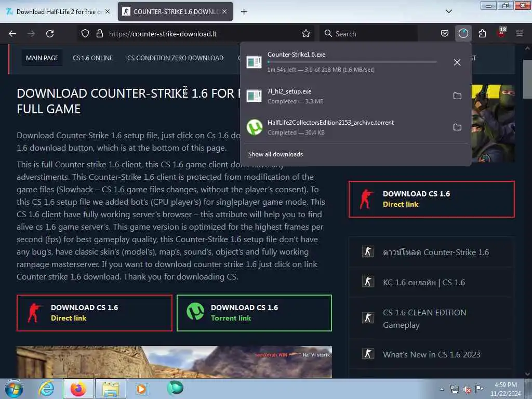Click the Counter-Strike1.6.exe file icon
The width and height of the screenshot is (532, 399).
pos(254,62)
